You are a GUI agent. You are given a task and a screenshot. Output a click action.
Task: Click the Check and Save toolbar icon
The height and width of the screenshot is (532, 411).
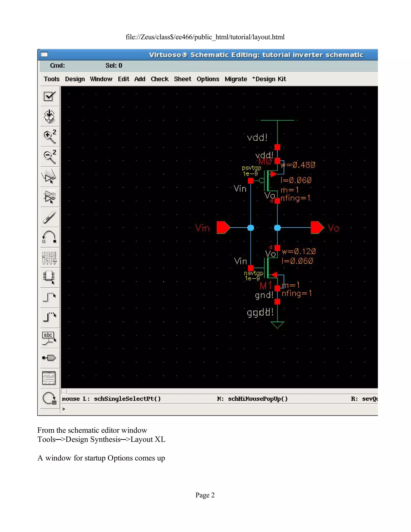[x=50, y=96]
